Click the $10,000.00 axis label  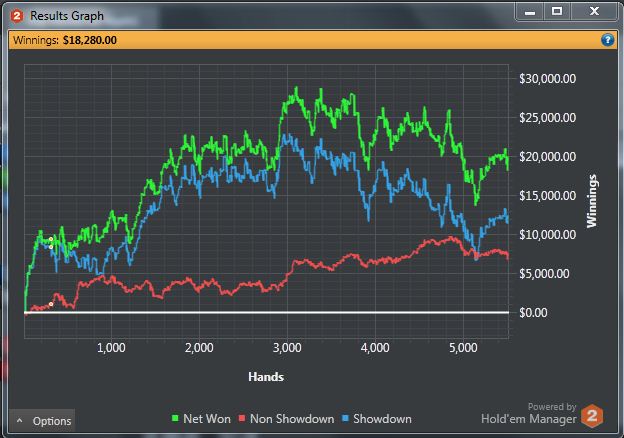coord(547,235)
